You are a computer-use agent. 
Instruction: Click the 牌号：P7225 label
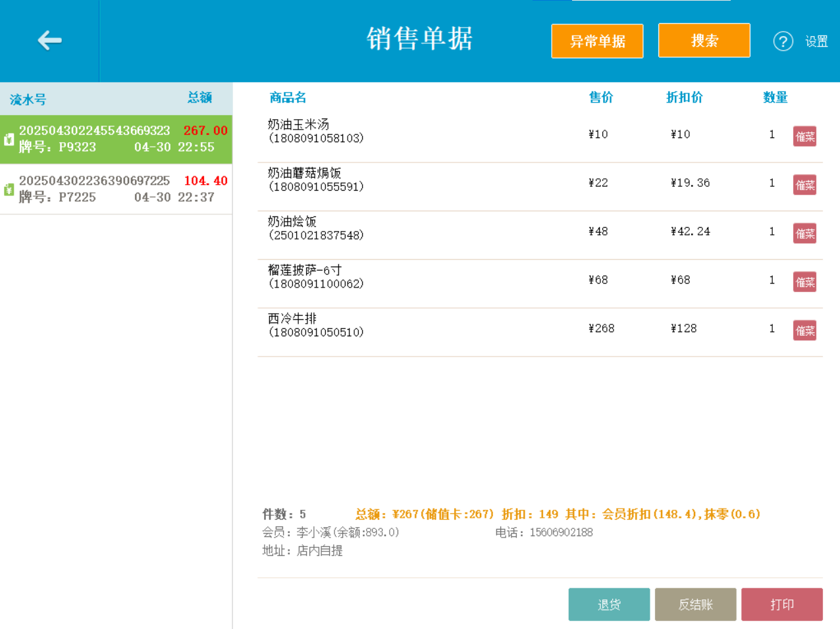pos(57,197)
